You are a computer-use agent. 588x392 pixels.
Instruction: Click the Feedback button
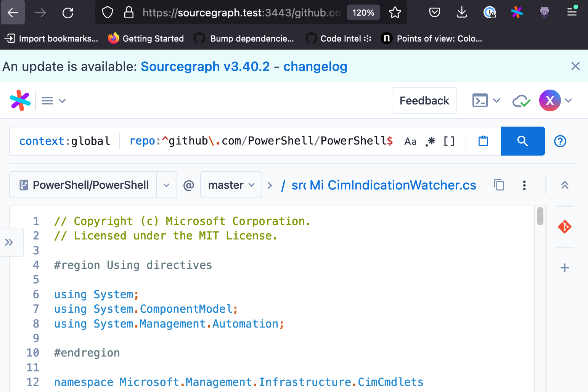pos(424,101)
